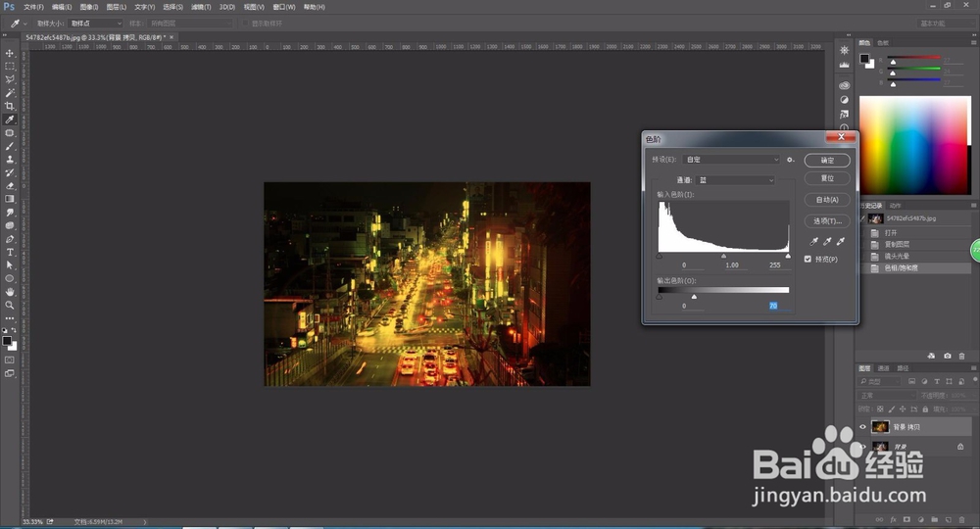This screenshot has width=980, height=529.
Task: Switch to the 动作 actions tab
Action: coord(895,206)
